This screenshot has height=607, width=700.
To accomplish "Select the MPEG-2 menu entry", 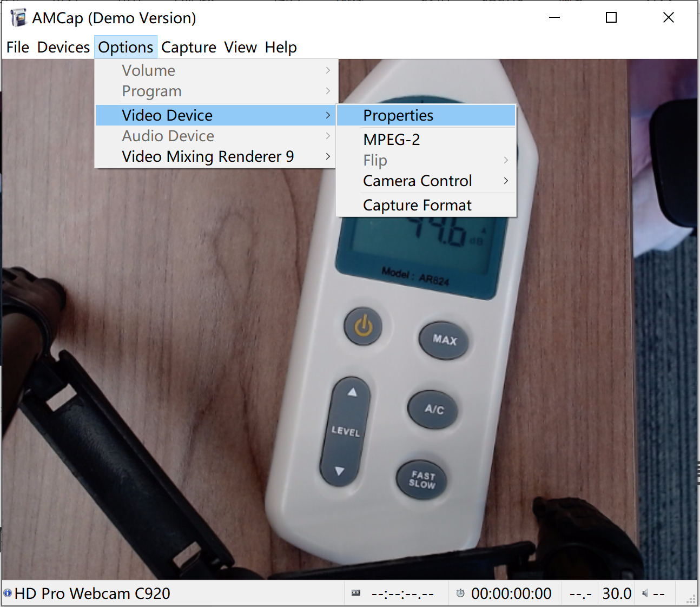I will point(426,140).
